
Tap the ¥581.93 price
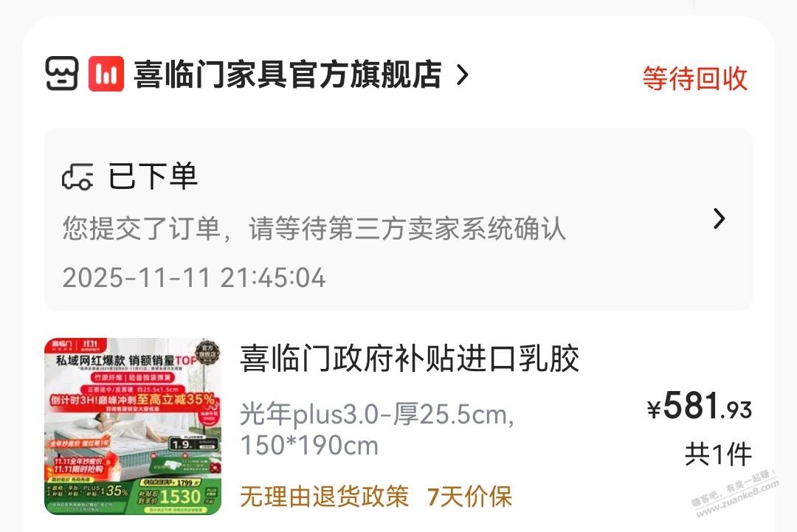(x=699, y=406)
